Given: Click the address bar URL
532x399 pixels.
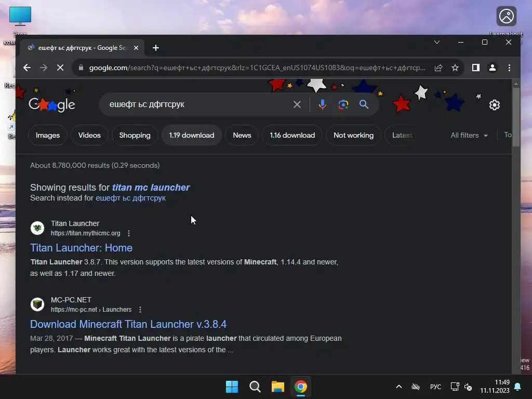Looking at the screenshot, I should (257, 68).
